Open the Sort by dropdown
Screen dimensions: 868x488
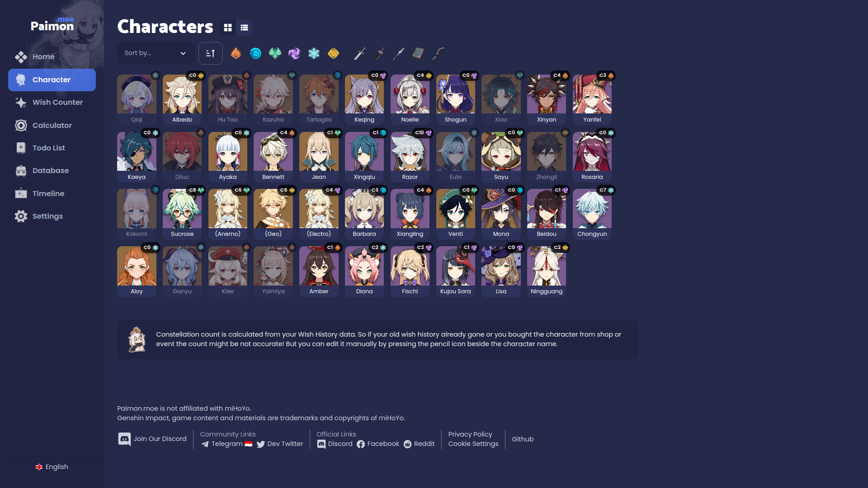156,53
